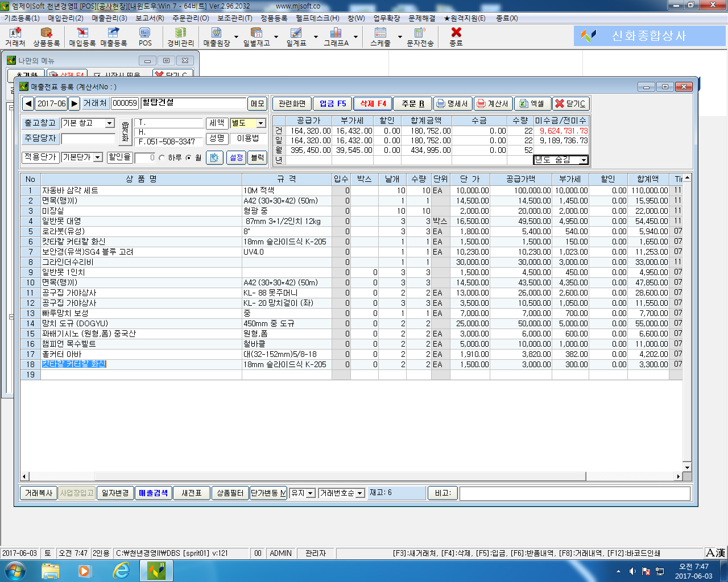Screen dimensions: 728x582
Task: Print 명세서 statement
Action: (453, 103)
